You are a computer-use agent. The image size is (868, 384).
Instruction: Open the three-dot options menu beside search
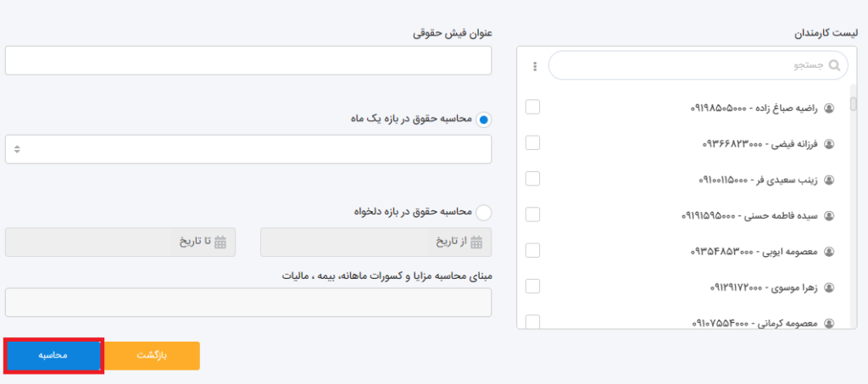pyautogui.click(x=535, y=65)
